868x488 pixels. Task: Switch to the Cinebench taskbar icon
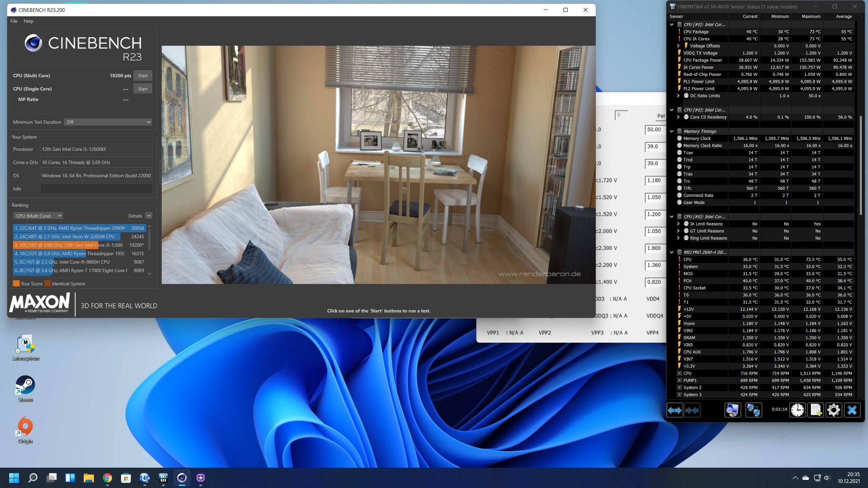tap(182, 478)
